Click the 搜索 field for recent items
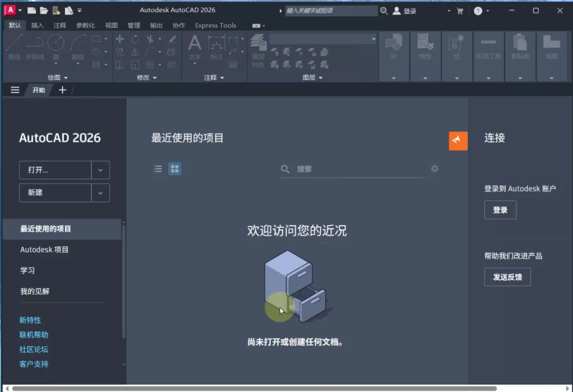Viewport: 573px width, 392px height. tap(358, 169)
